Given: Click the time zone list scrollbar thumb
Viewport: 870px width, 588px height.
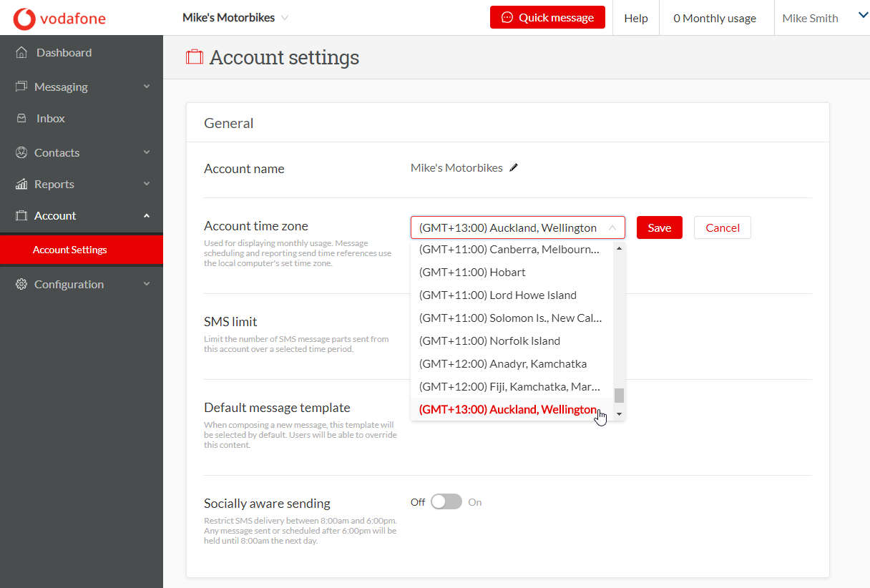Looking at the screenshot, I should point(620,396).
